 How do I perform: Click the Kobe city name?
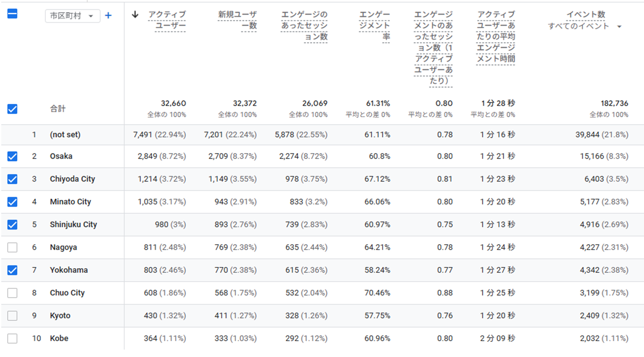(59, 339)
